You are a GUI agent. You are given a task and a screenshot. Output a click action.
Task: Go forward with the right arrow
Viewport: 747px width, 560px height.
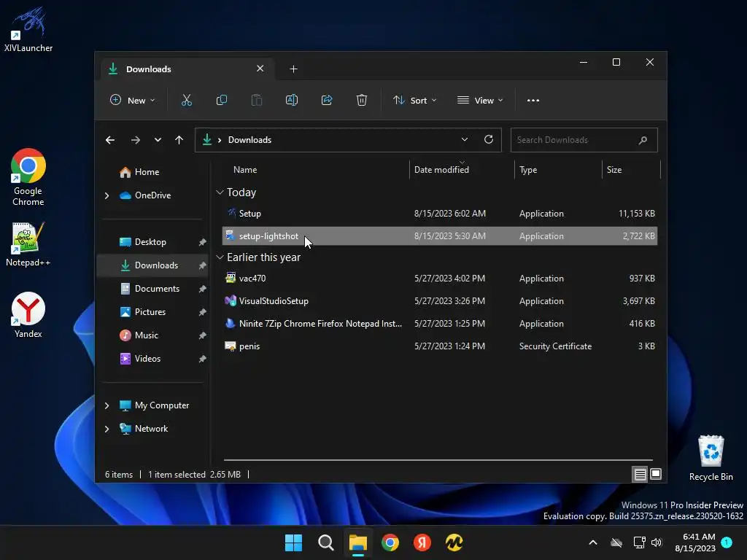coord(135,140)
